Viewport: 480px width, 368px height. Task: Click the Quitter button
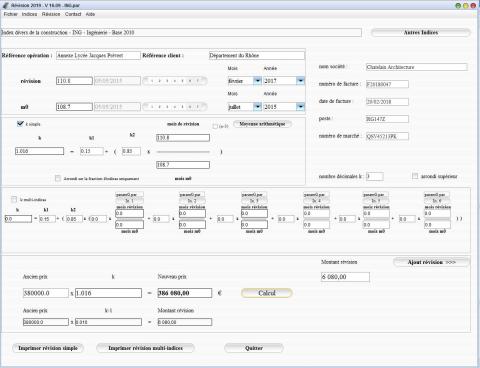pyautogui.click(x=254, y=348)
